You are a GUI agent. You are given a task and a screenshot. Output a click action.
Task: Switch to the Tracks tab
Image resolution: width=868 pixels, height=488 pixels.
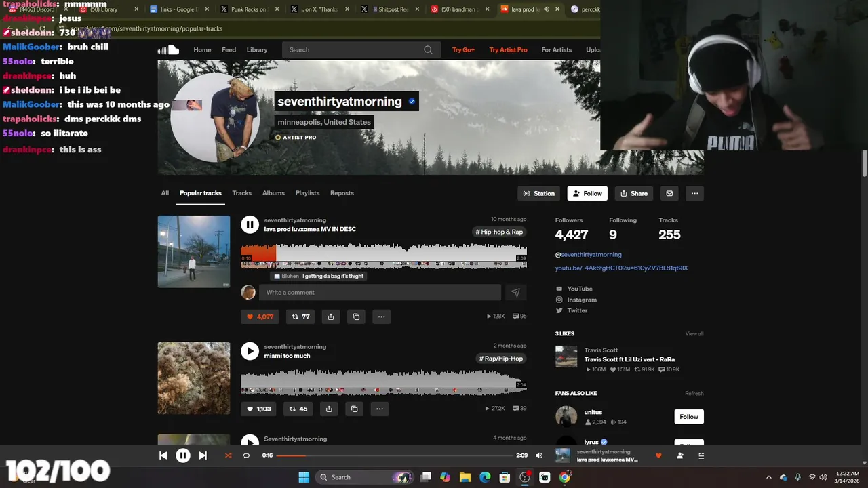click(242, 193)
